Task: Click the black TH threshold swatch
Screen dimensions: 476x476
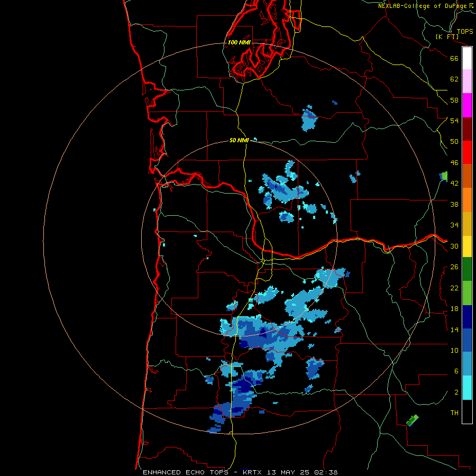Action: pos(467,411)
